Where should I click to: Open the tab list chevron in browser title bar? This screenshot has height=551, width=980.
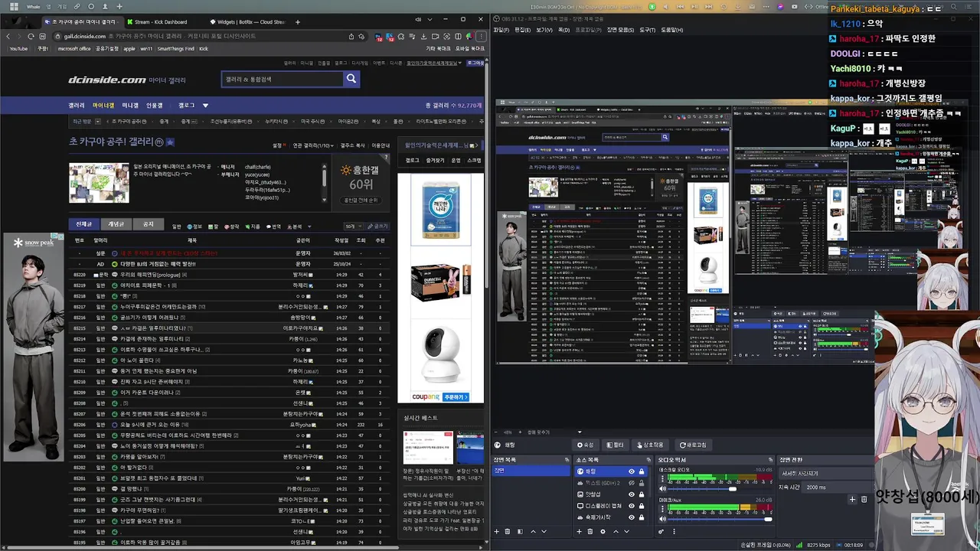(x=430, y=19)
